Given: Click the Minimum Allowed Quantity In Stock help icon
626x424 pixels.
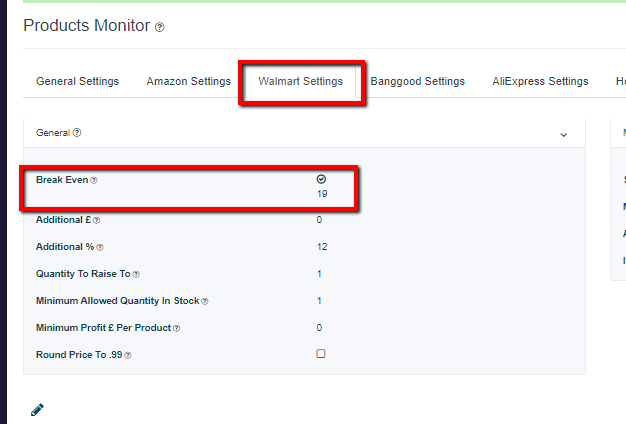Looking at the screenshot, I should click(205, 301).
